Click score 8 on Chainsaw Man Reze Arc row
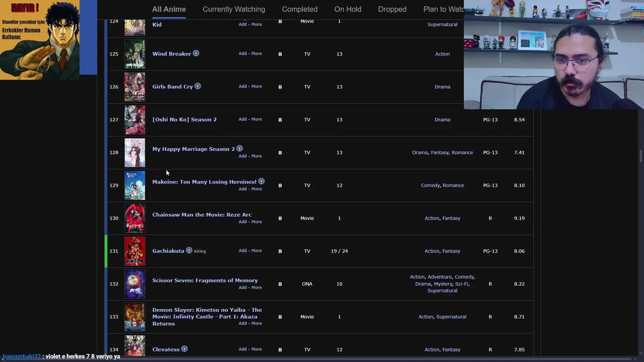Viewport: 644px width, 362px height. pyautogui.click(x=280, y=218)
